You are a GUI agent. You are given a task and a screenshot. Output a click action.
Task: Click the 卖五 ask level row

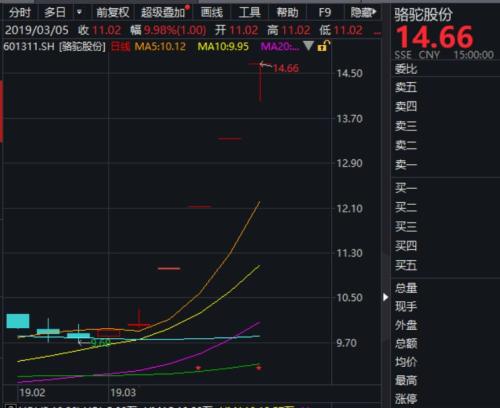point(406,87)
